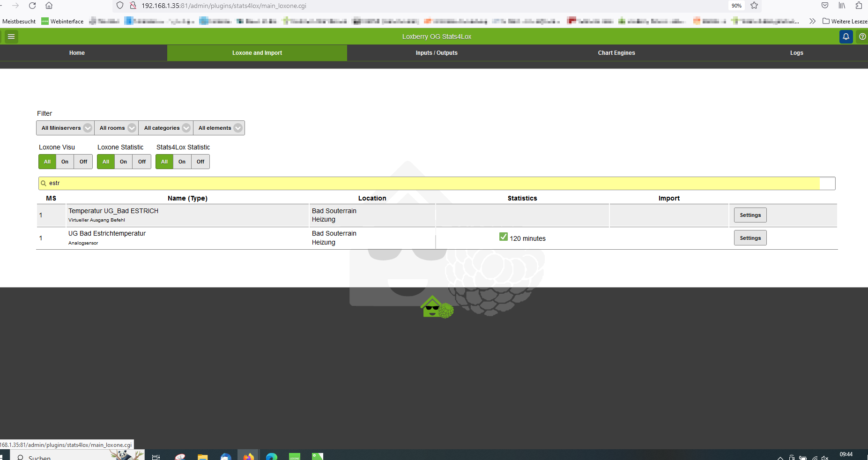Viewport: 868px width, 460px height.
Task: Switch to the Logs tab
Action: coord(796,53)
